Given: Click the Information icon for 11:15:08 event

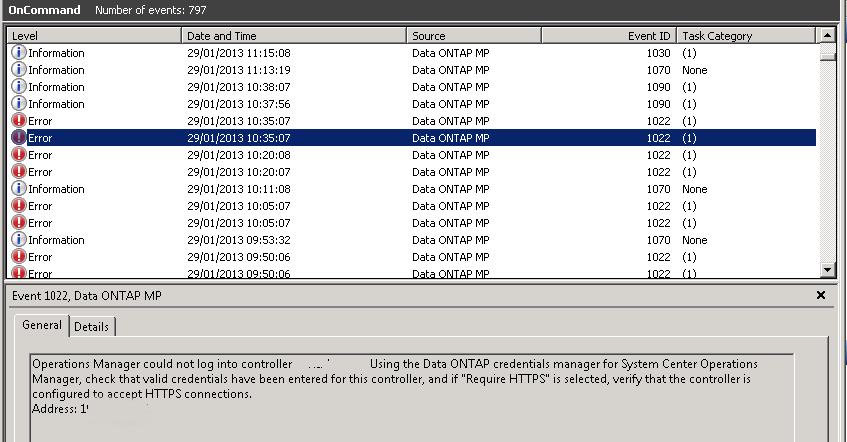Looking at the screenshot, I should [18, 53].
